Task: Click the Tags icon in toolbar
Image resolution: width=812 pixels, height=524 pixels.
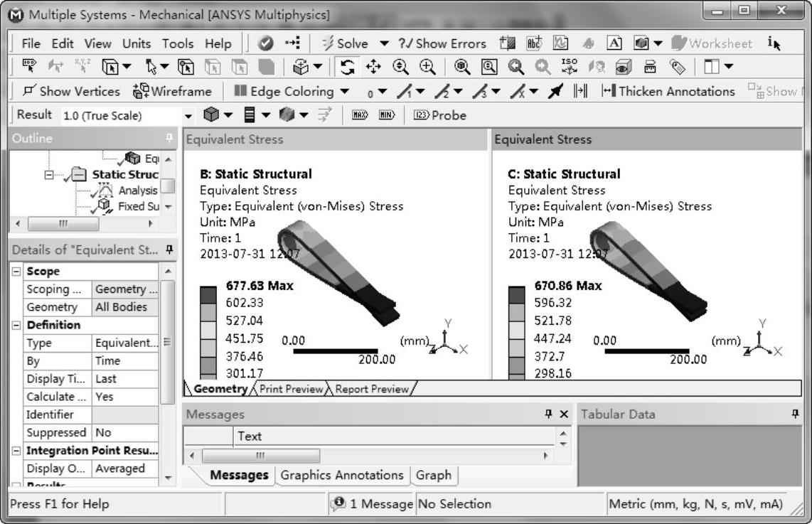Action: tap(678, 67)
